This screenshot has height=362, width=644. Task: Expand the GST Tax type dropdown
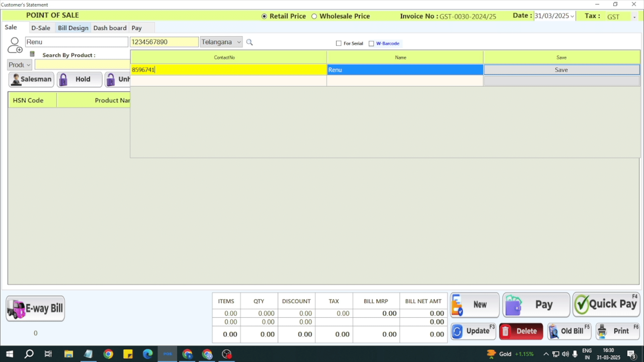(634, 17)
